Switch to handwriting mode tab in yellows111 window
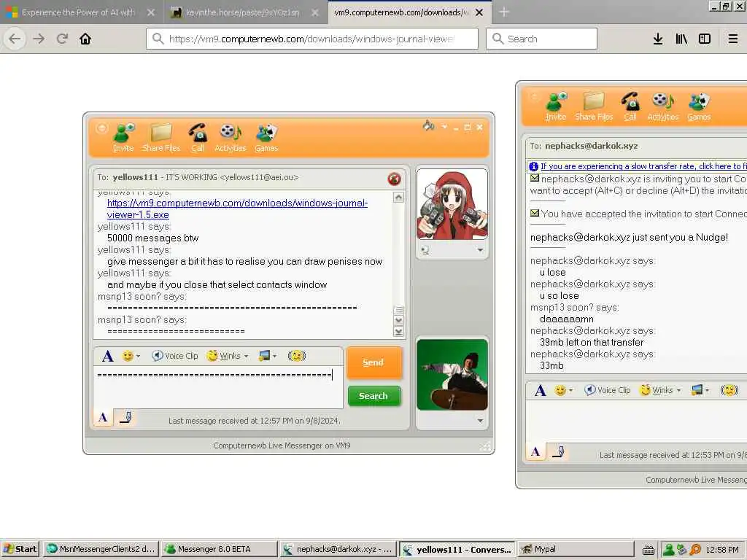The height and width of the screenshot is (560, 747). (x=125, y=418)
